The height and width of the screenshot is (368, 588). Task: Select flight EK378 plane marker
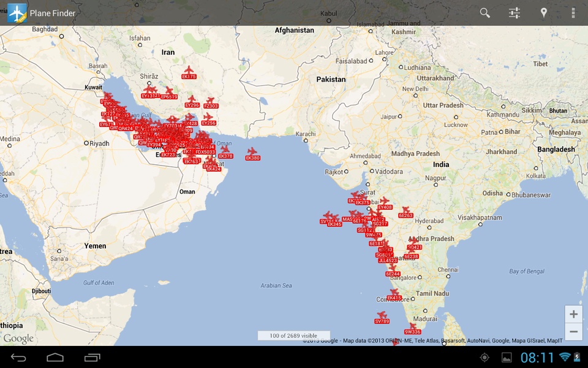tap(225, 150)
